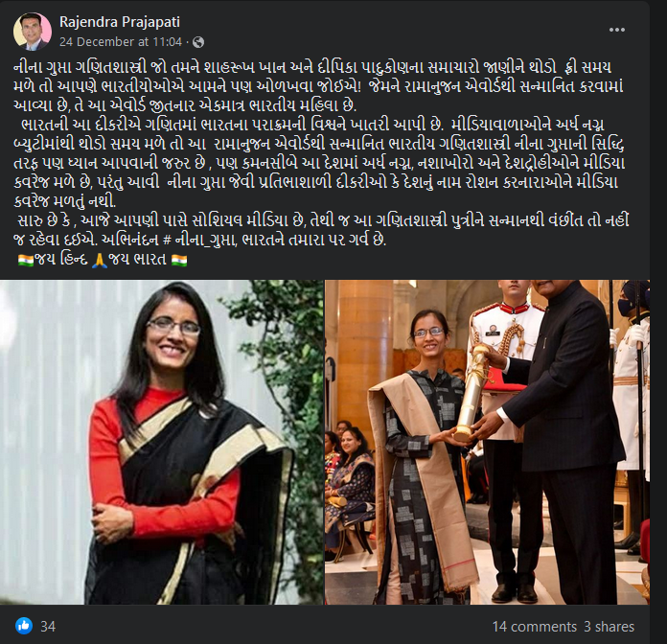Image resolution: width=667 pixels, height=644 pixels.
Task: Click the folded hands emoji
Action: point(100,260)
